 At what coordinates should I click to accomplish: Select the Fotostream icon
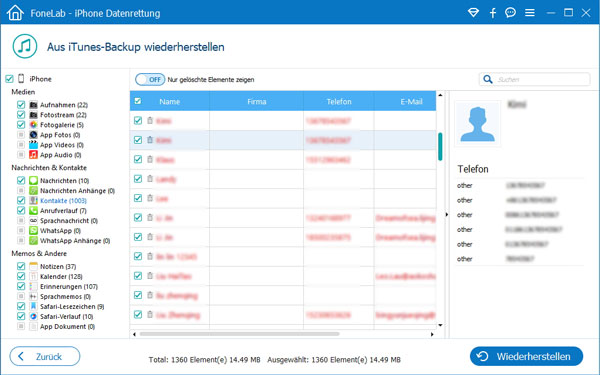33,114
